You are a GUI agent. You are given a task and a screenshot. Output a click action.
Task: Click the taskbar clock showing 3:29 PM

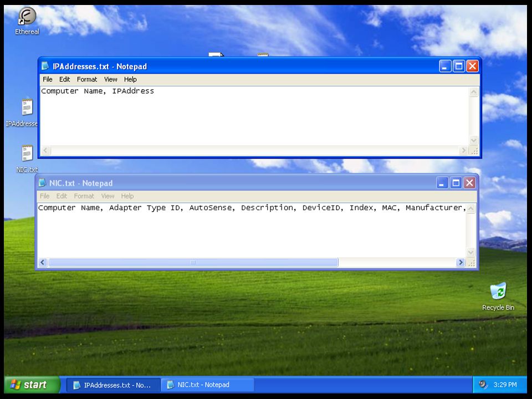505,385
